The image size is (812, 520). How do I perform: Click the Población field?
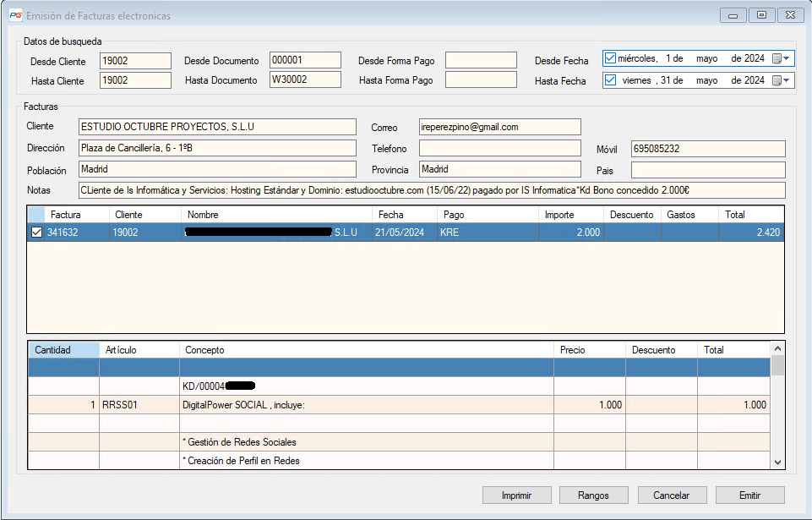coord(217,170)
